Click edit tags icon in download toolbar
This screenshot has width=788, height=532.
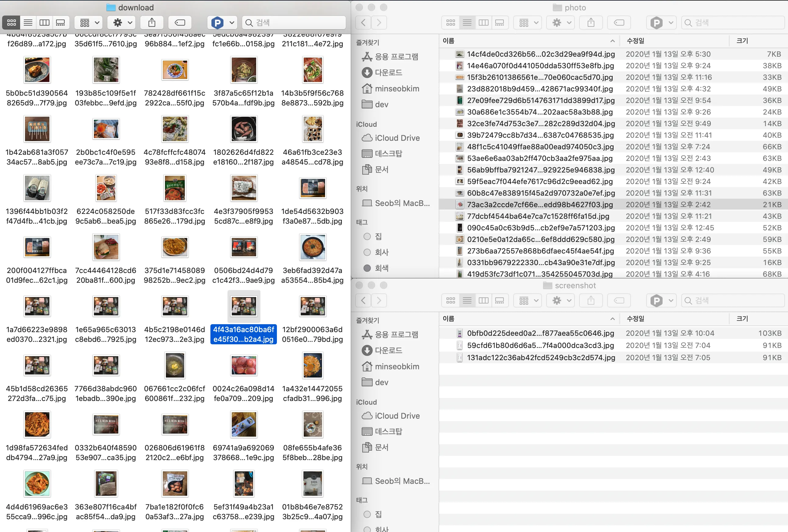tap(180, 23)
